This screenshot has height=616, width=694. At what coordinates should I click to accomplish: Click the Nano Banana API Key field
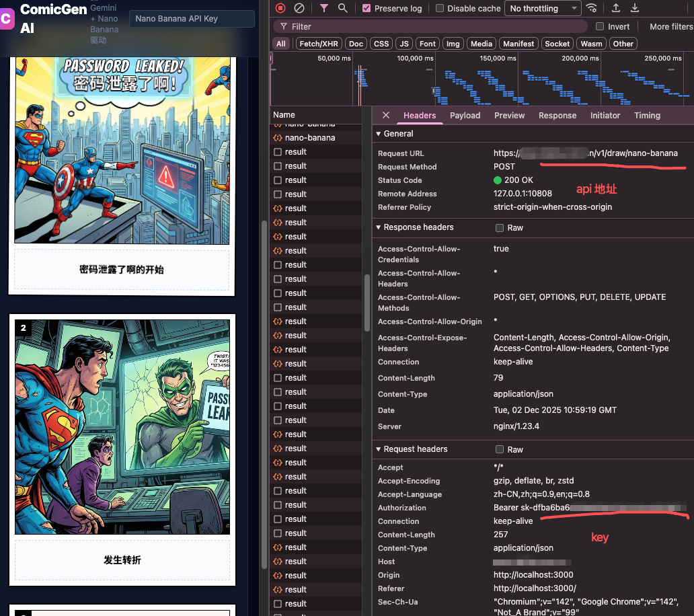click(x=192, y=19)
